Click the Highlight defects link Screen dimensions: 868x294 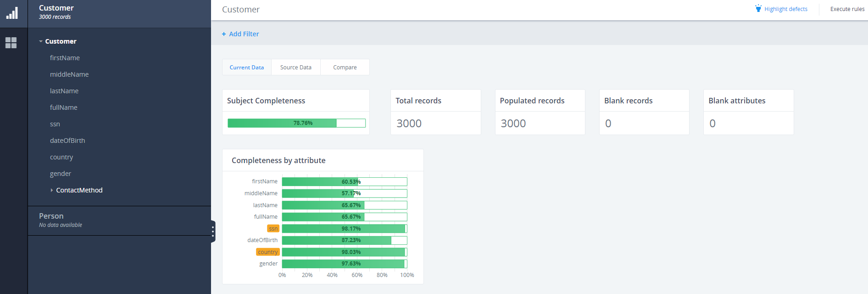(x=786, y=9)
